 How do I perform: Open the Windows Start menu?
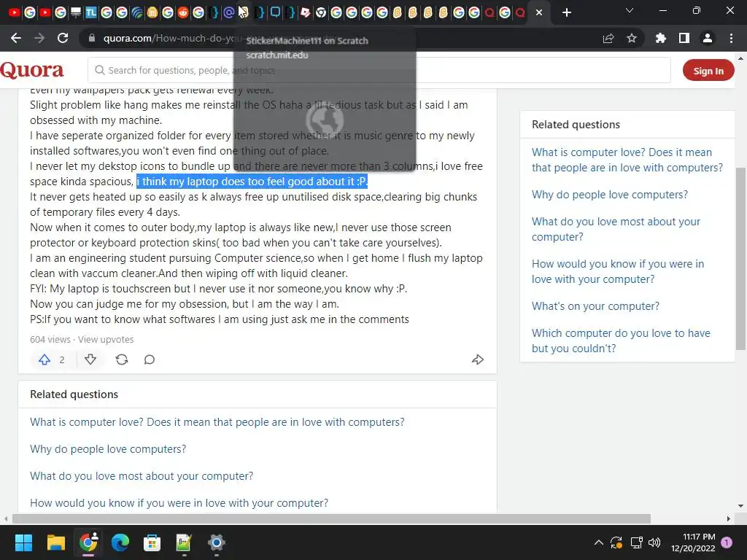coord(23,542)
